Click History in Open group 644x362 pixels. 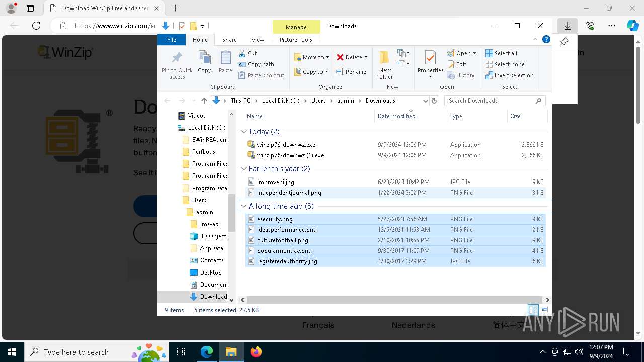tap(460, 75)
